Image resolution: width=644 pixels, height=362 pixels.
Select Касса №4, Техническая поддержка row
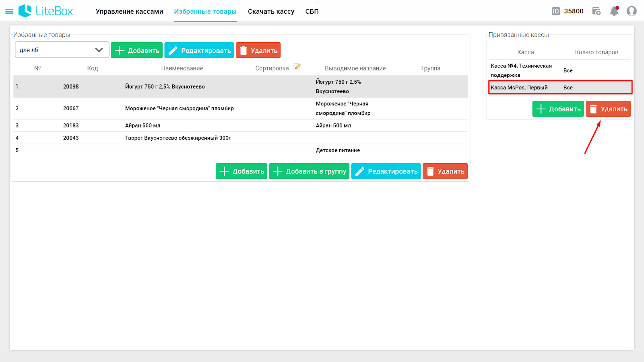coord(560,70)
